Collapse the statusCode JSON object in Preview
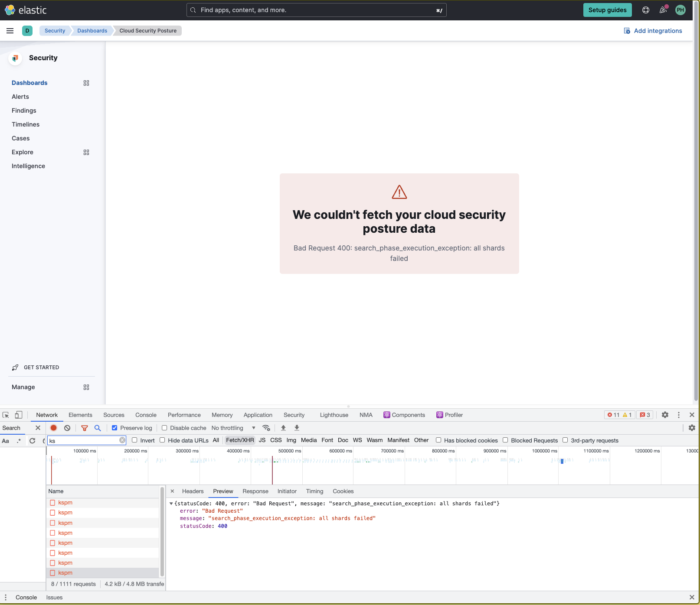This screenshot has height=605, width=700. [172, 504]
